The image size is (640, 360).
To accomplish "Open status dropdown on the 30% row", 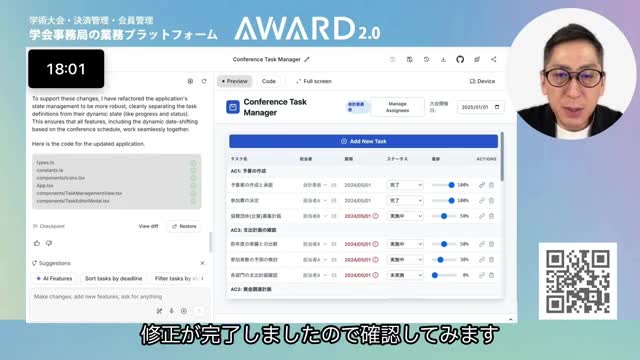I will (405, 260).
